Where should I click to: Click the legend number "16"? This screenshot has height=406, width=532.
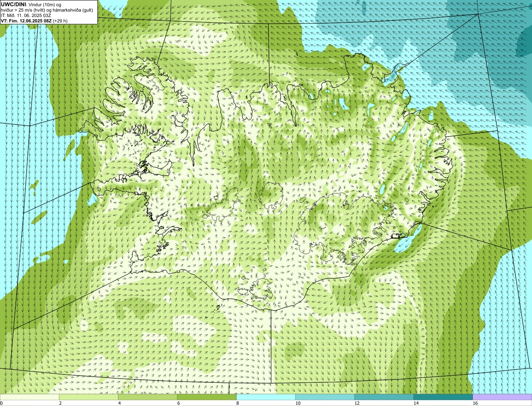click(x=475, y=403)
